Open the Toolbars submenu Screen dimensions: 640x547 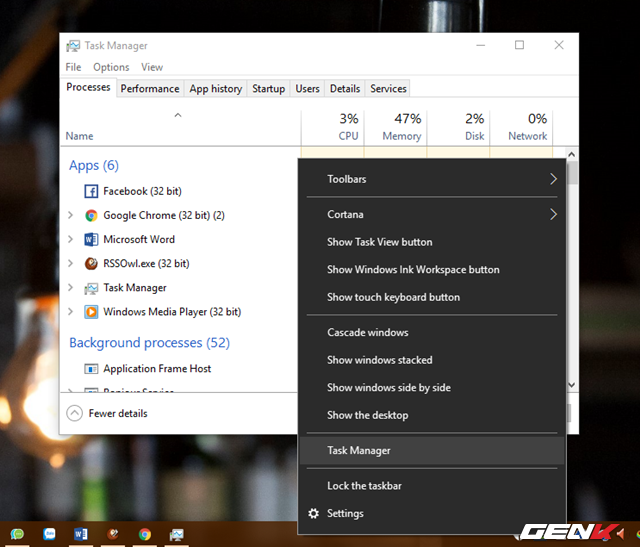(x=432, y=179)
